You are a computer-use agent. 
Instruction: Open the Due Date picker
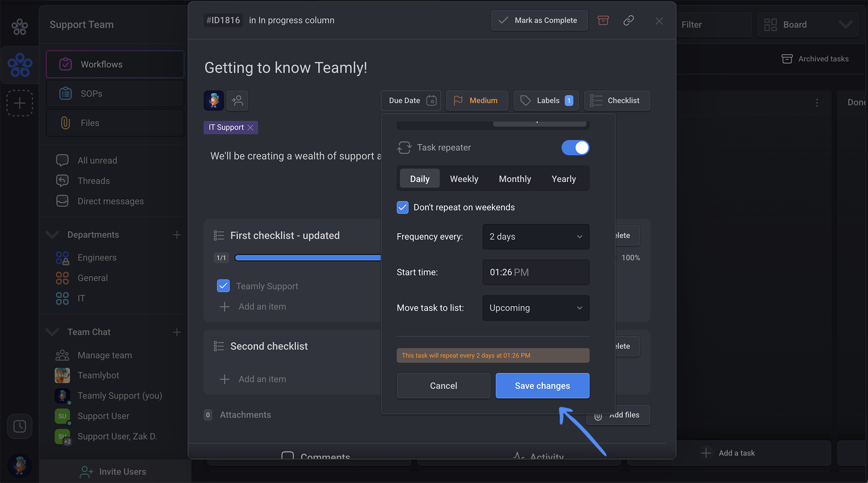click(411, 100)
